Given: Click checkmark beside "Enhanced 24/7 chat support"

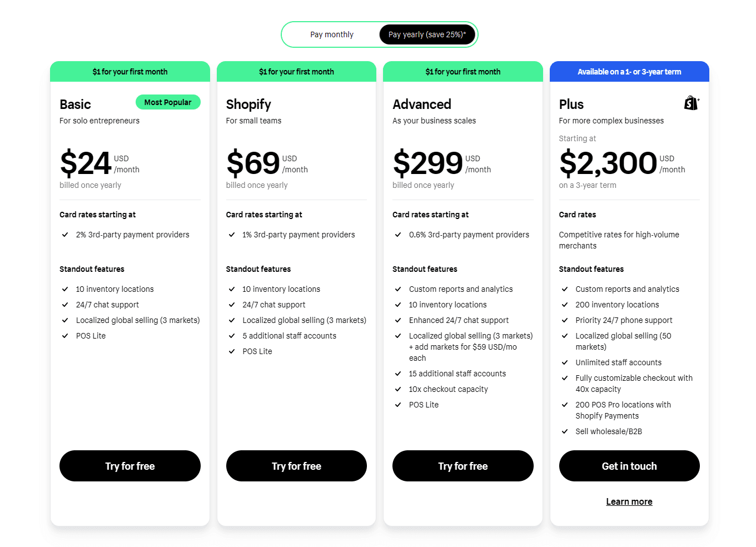Looking at the screenshot, I should (x=398, y=320).
